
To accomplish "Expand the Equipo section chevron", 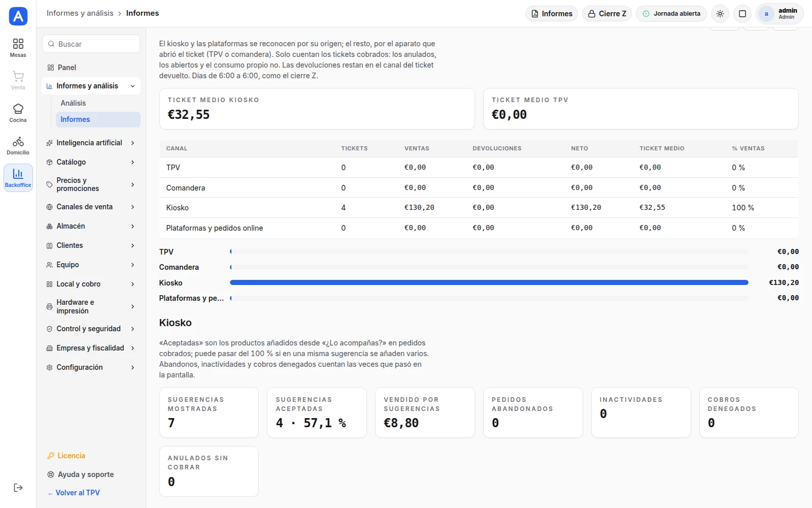I will point(132,265).
